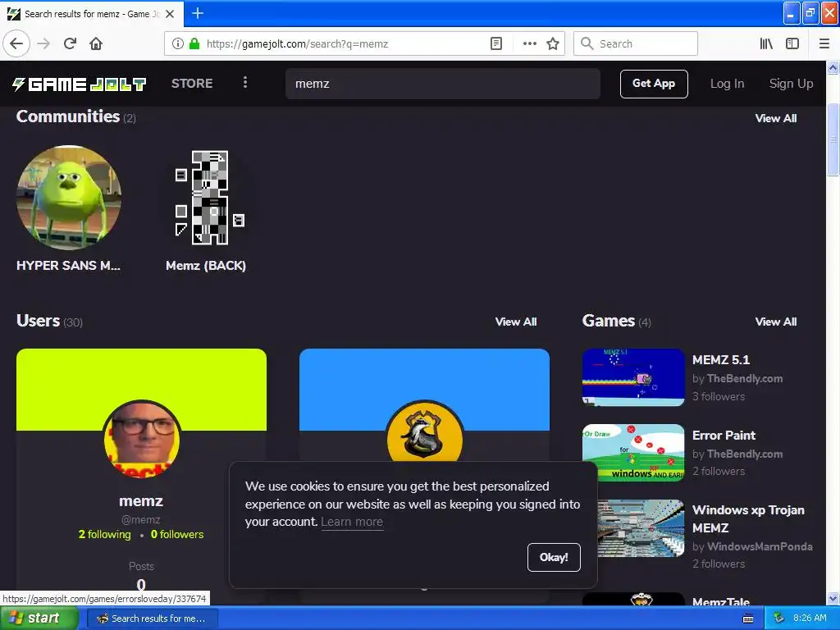The height and width of the screenshot is (630, 840).
Task: Open Error Paint game thumbnail
Action: pos(633,453)
